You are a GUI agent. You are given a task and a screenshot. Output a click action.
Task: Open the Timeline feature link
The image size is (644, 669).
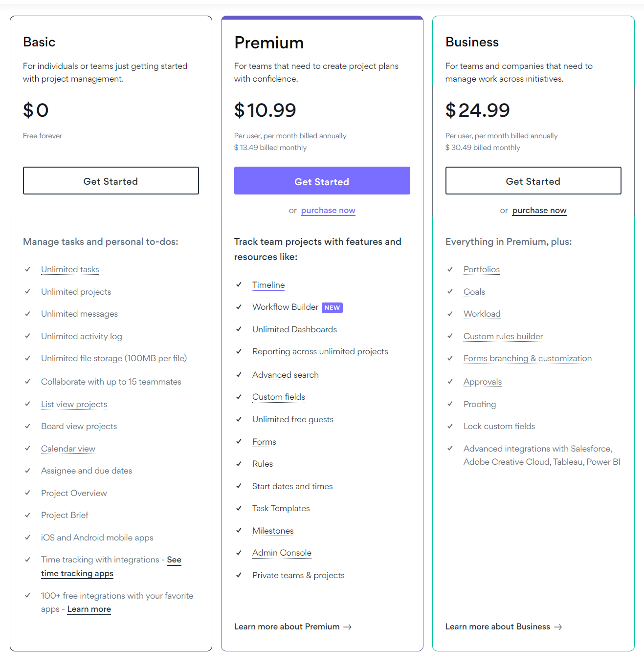[268, 285]
